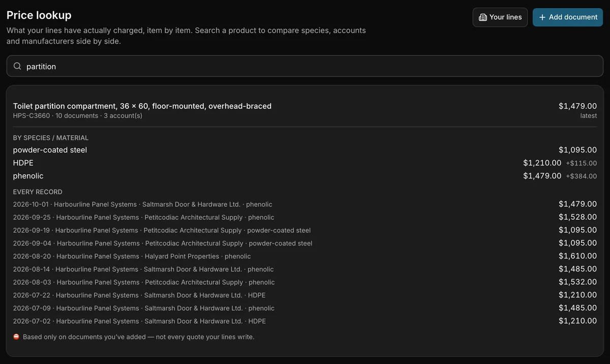
Task: Open the 2026-07-02 Saltmarsh HDPE record
Action: [x=305, y=321]
